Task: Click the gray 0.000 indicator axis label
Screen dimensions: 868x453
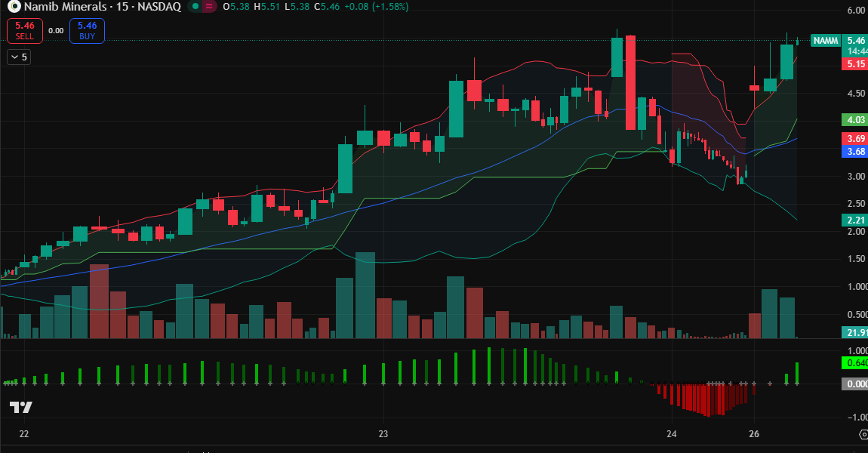Action: (x=855, y=384)
